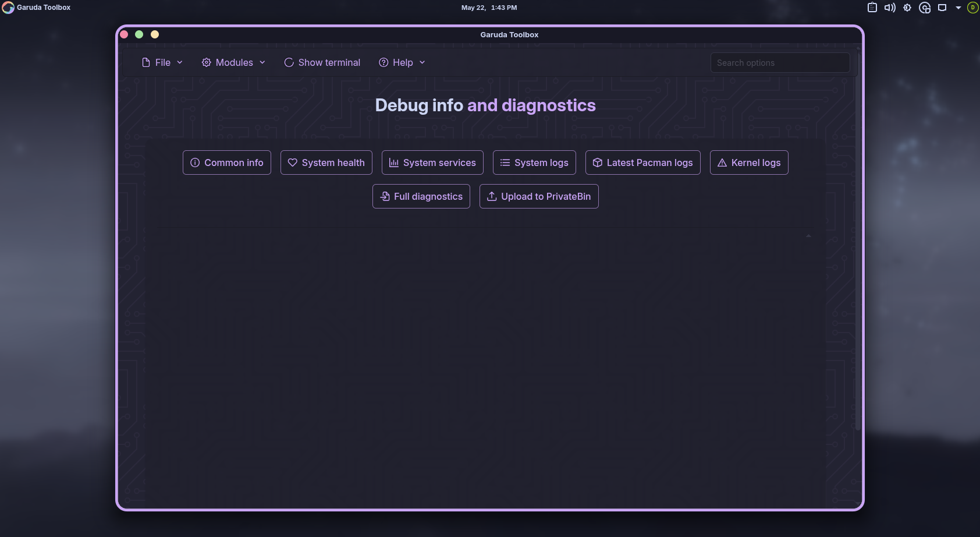Open the clipboard tray icon
The width and height of the screenshot is (980, 537).
pyautogui.click(x=872, y=8)
